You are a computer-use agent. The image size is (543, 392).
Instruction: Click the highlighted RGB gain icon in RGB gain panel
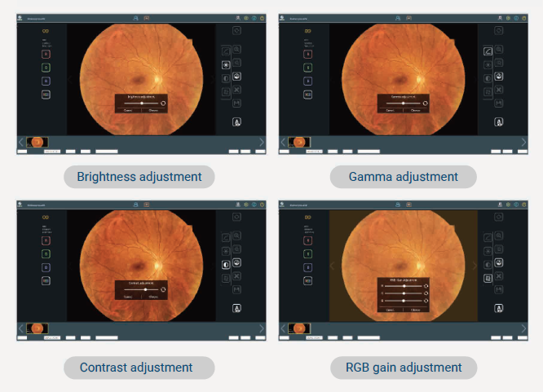tap(488, 278)
